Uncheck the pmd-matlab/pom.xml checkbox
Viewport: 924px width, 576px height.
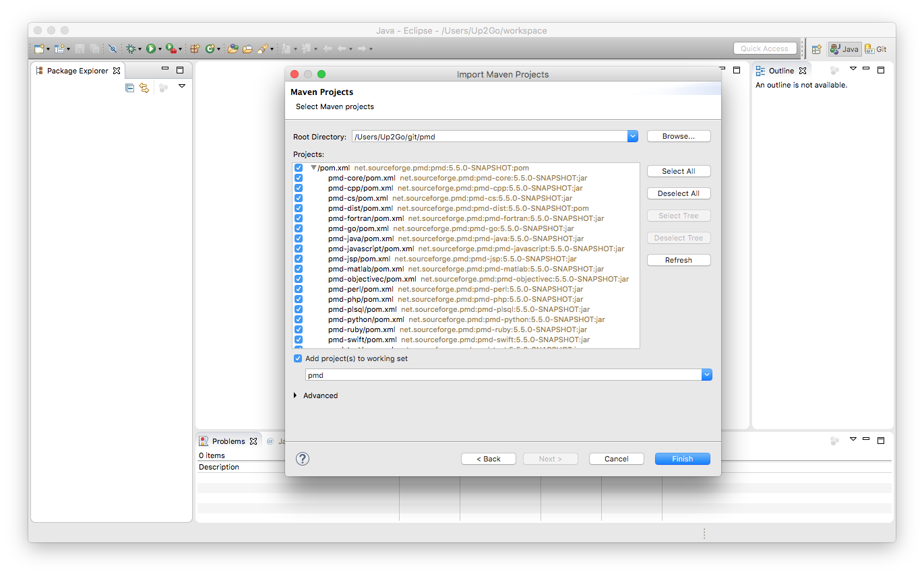click(299, 269)
